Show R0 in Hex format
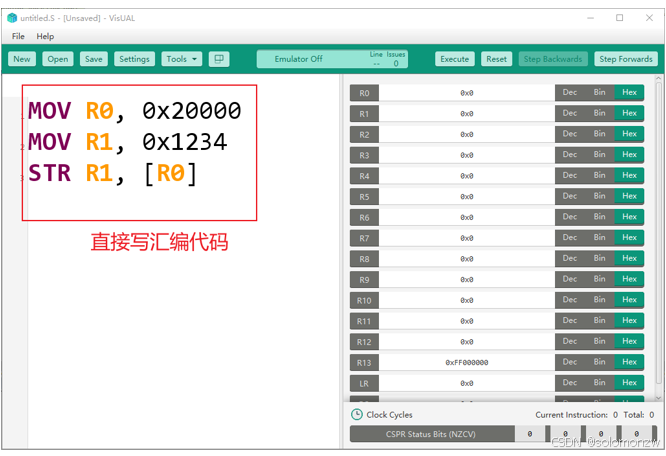 629,92
